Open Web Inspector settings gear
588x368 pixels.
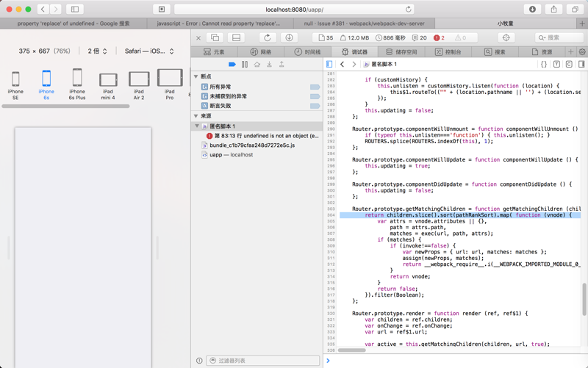(582, 52)
